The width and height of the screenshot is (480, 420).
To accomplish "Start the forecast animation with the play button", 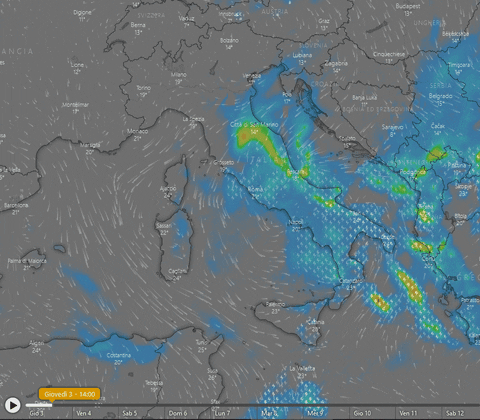I will [12, 405].
